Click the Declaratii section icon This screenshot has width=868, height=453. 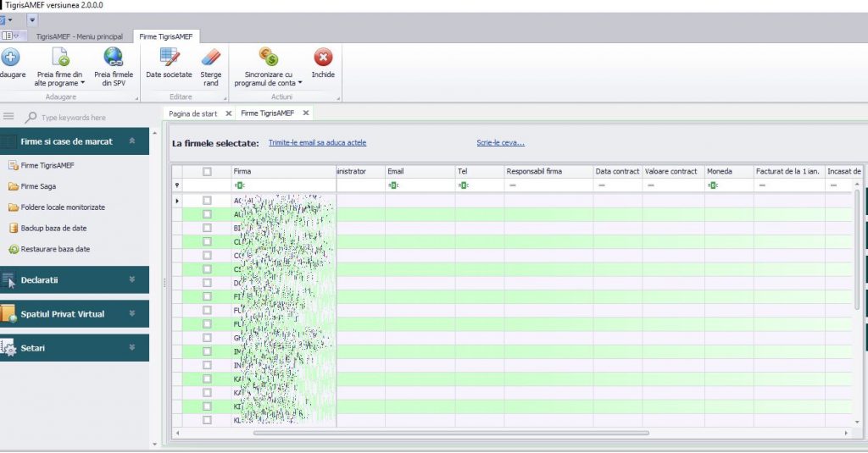coord(8,280)
